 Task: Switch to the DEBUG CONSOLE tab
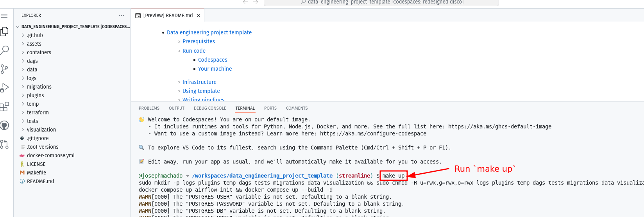pos(210,108)
